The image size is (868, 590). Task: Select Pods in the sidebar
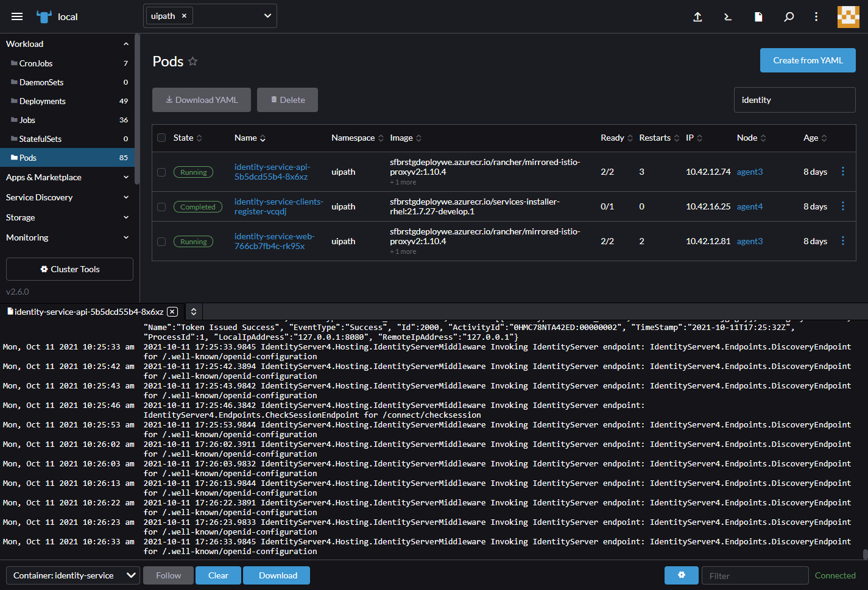[x=67, y=158]
